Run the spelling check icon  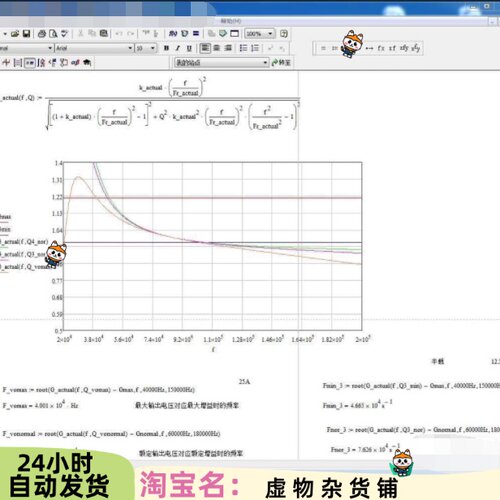click(x=64, y=34)
